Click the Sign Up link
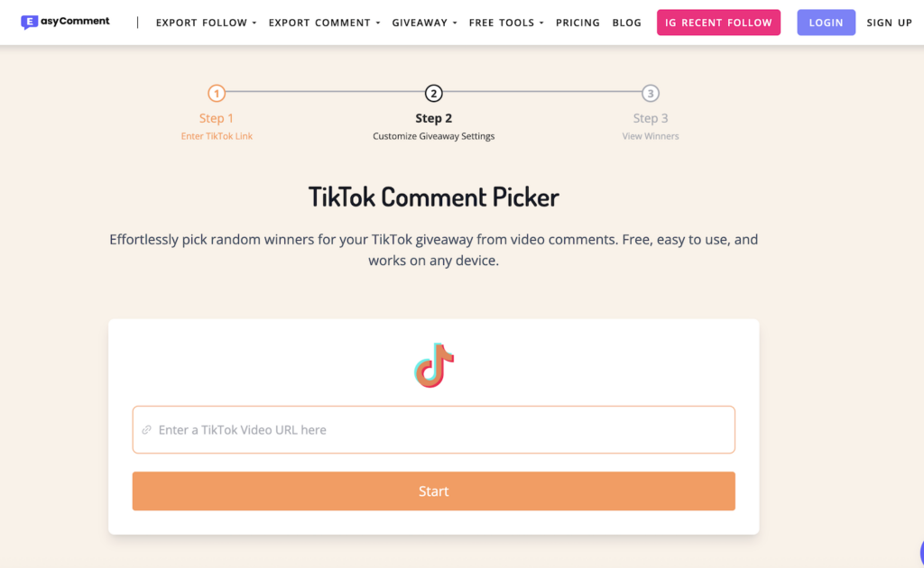This screenshot has width=924, height=568. [889, 23]
